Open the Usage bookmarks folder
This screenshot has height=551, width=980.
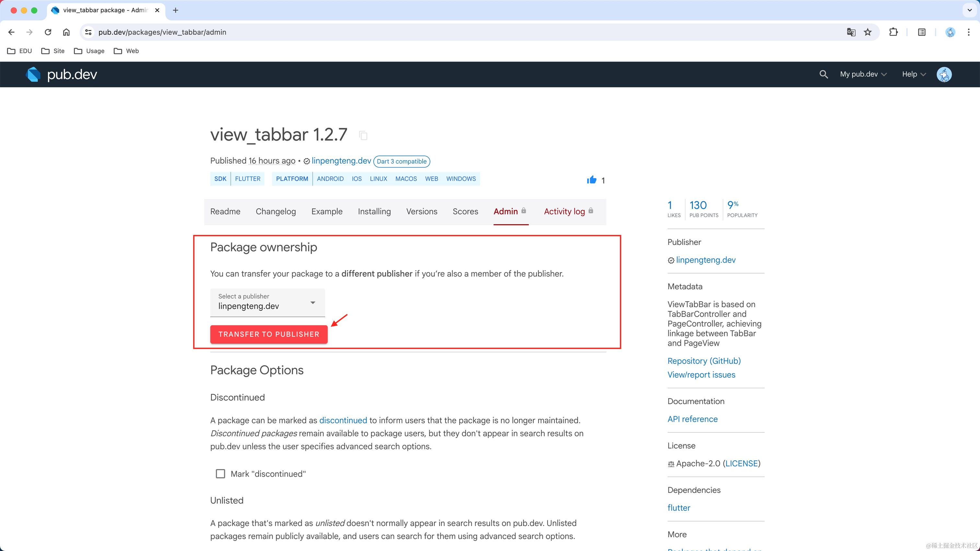(89, 51)
